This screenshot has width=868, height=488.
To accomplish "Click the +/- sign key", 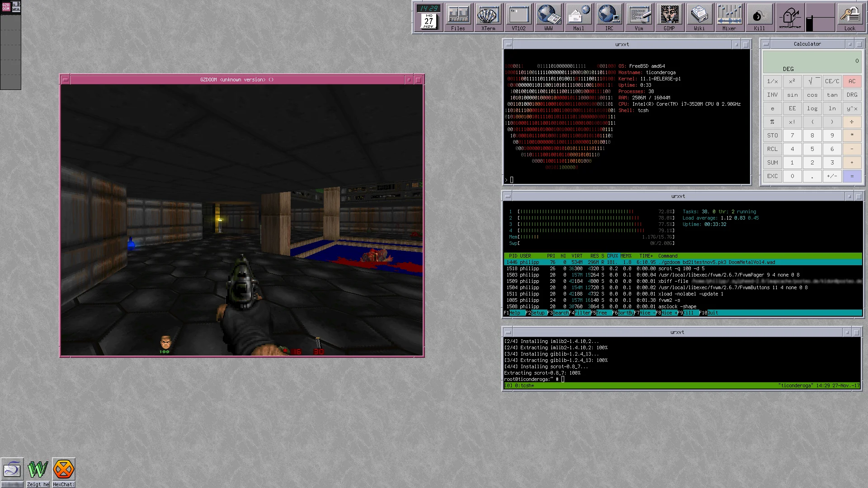I will point(832,176).
